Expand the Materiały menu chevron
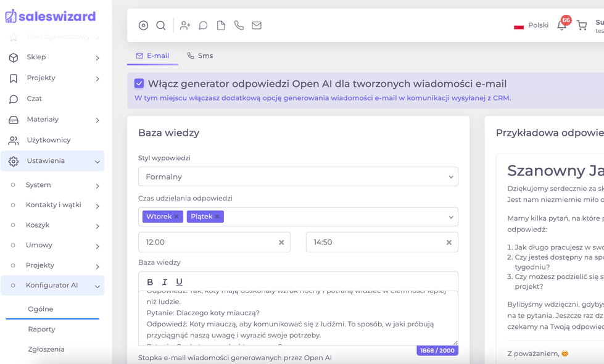The width and height of the screenshot is (604, 364). 97,120
